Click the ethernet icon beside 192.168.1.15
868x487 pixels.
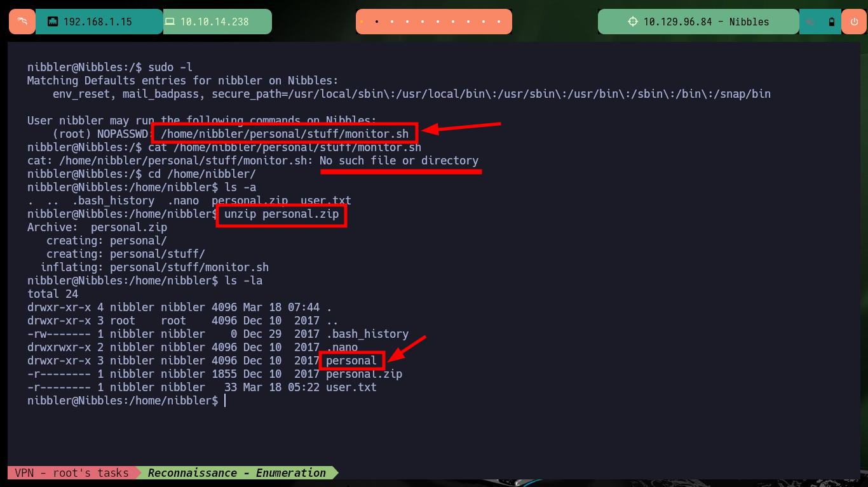point(53,22)
